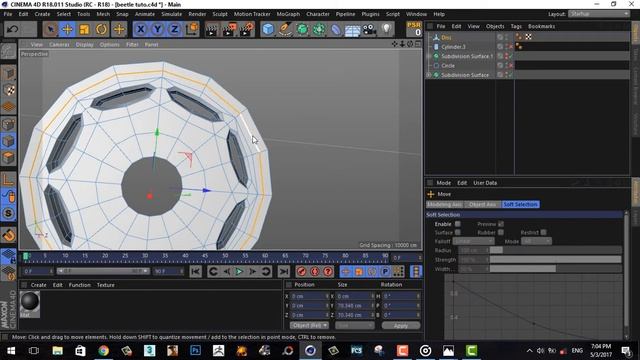Click Go to End of timeline

click(x=283, y=271)
